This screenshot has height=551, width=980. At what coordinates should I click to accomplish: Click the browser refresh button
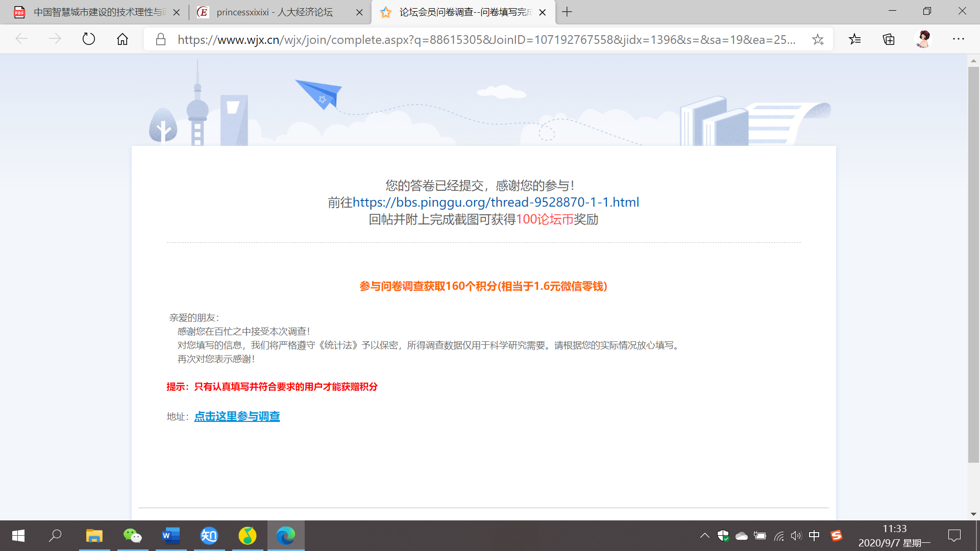pyautogui.click(x=89, y=39)
